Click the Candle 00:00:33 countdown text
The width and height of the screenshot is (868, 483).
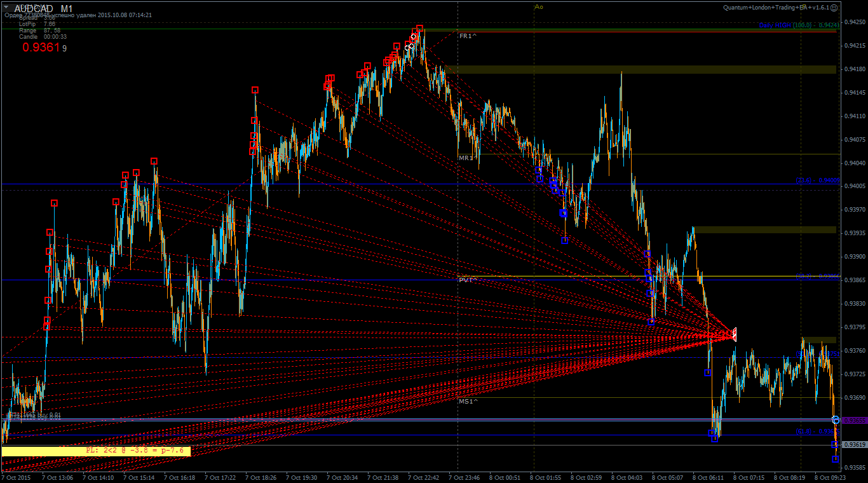point(43,37)
